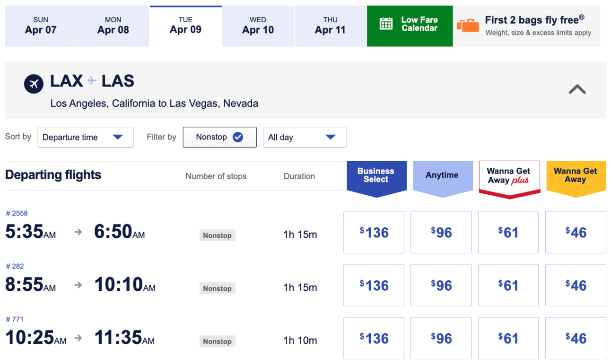Open flight number # 282 details
The image size is (611, 364).
coord(15,266)
